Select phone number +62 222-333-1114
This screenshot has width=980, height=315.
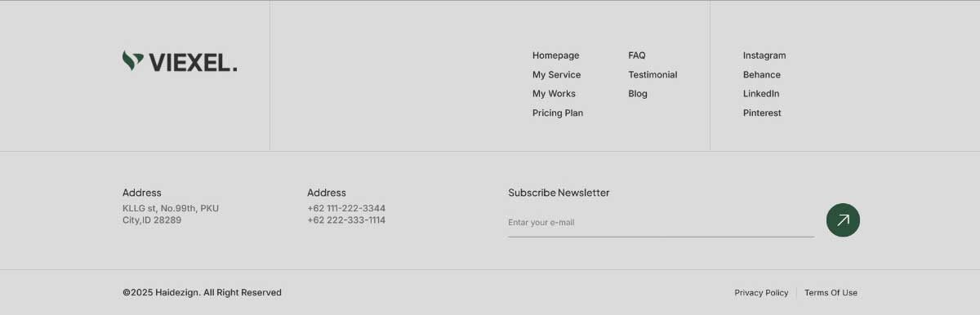(346, 220)
